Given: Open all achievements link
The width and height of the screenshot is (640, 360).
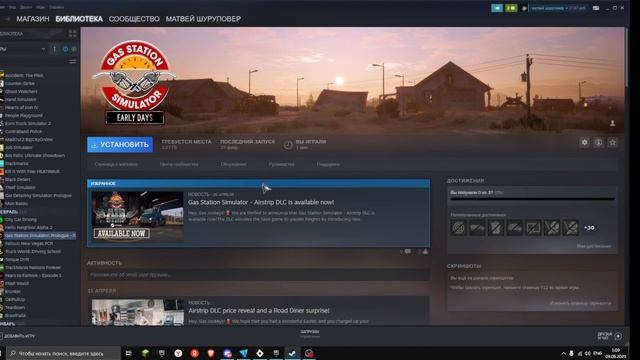Looking at the screenshot, I should (594, 246).
